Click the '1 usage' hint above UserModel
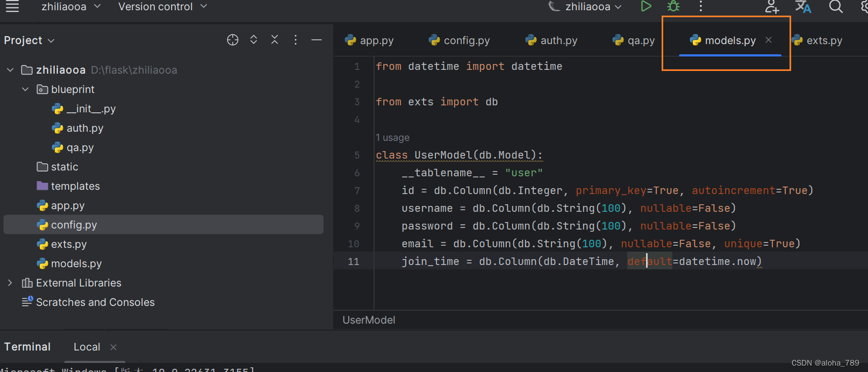868x372 pixels. tap(392, 138)
